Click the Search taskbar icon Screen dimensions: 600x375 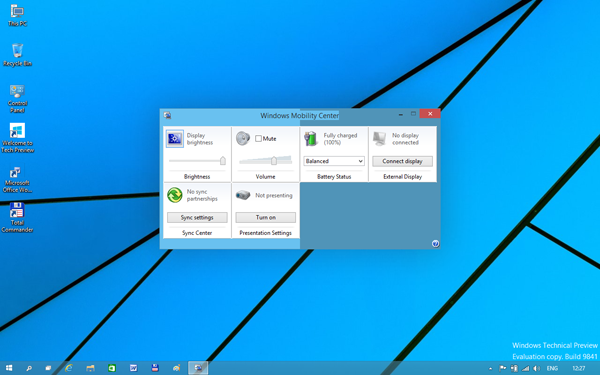29,368
